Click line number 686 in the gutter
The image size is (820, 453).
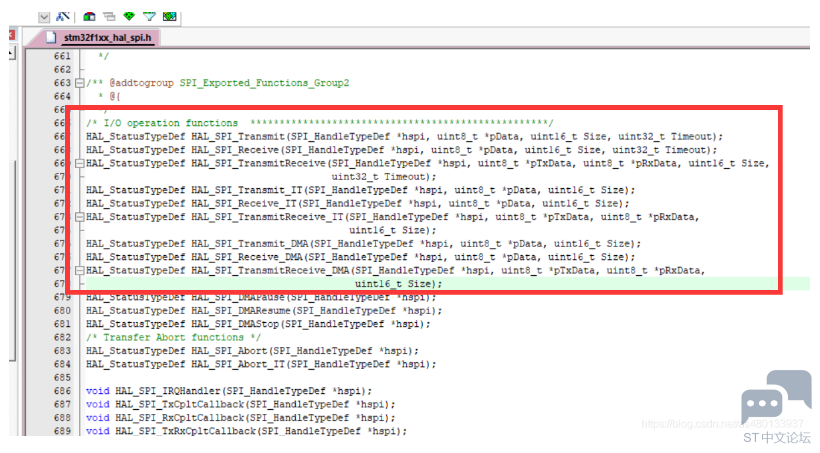pos(62,391)
